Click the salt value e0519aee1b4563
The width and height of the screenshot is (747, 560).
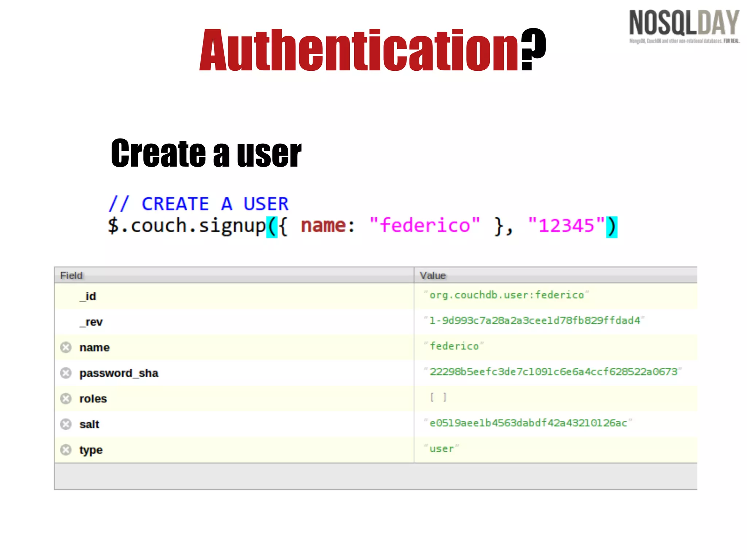click(x=528, y=423)
